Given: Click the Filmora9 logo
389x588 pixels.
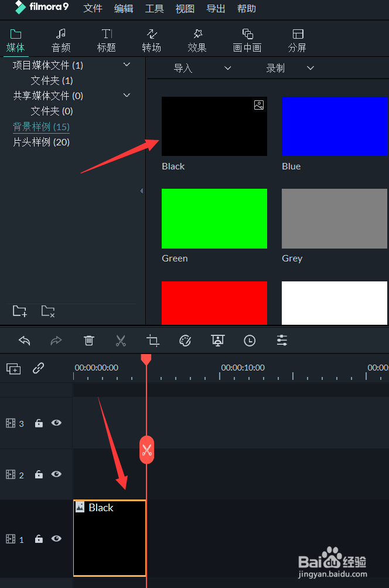Looking at the screenshot, I should pos(41,7).
